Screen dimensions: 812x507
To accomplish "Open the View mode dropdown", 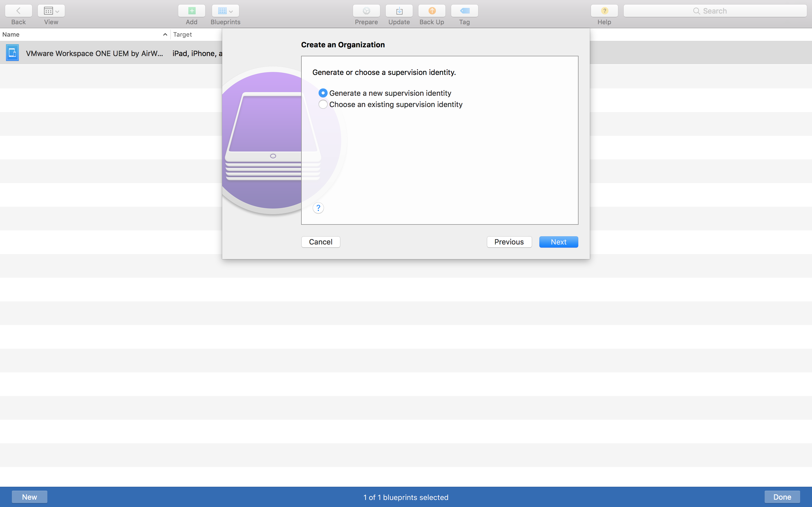I will coord(51,11).
